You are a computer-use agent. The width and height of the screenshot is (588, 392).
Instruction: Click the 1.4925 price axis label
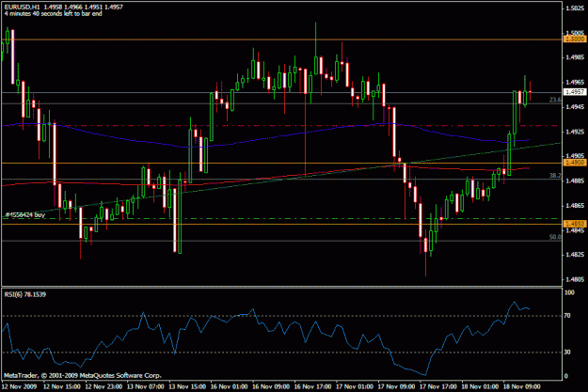575,132
